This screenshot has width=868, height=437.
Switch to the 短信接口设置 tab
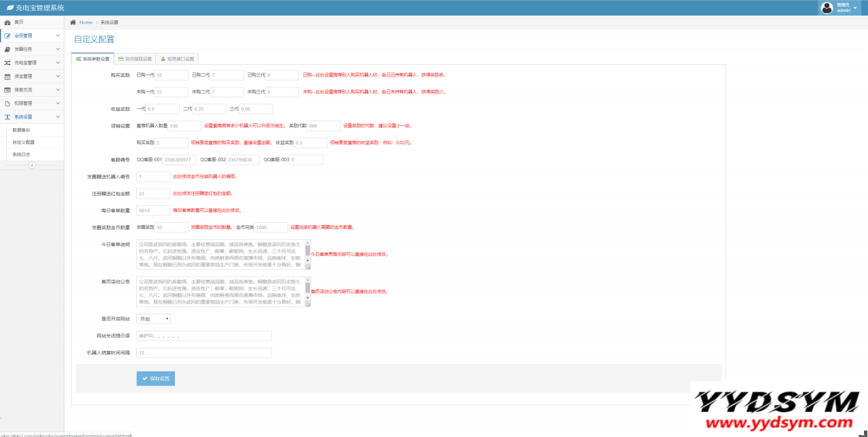pyautogui.click(x=177, y=59)
